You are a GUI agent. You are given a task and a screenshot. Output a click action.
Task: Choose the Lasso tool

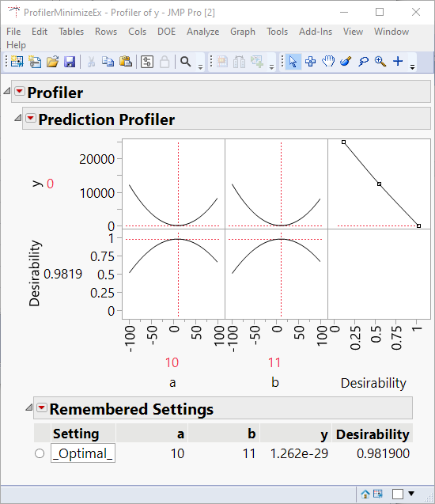[x=363, y=62]
